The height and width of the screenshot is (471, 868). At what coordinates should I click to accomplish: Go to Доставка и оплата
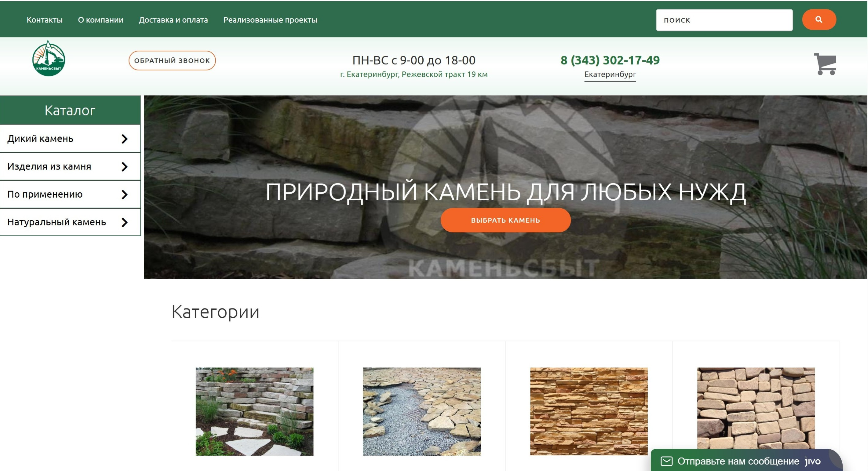pos(173,20)
